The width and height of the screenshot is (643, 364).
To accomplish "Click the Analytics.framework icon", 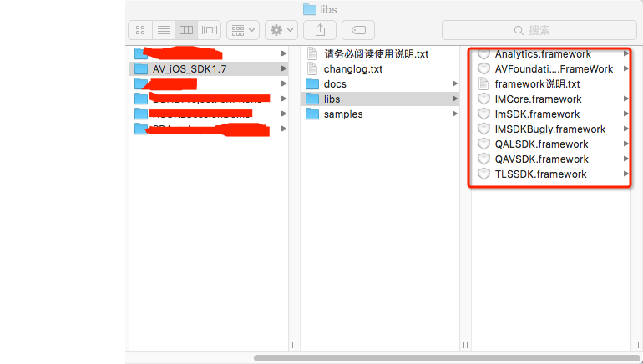I will pyautogui.click(x=484, y=53).
